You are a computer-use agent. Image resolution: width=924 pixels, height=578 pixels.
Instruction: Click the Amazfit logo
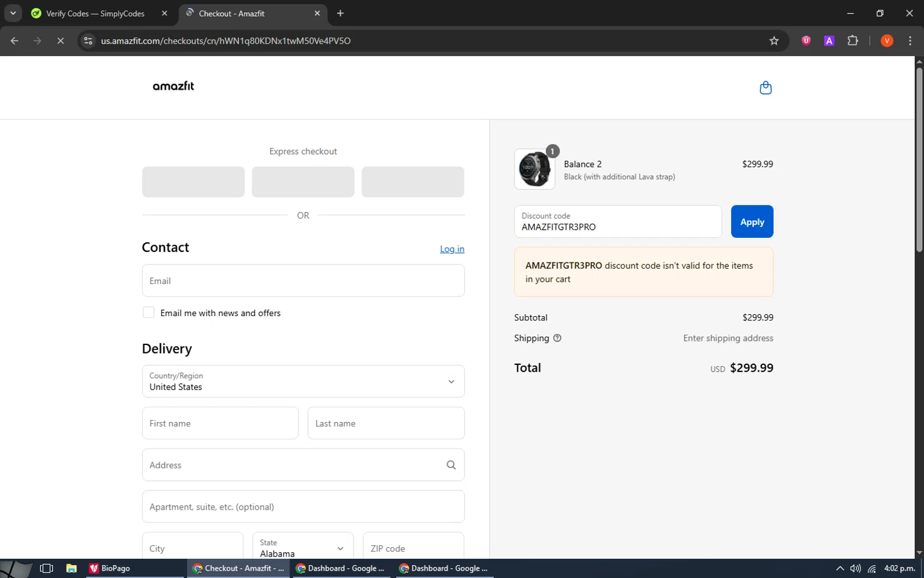173,86
